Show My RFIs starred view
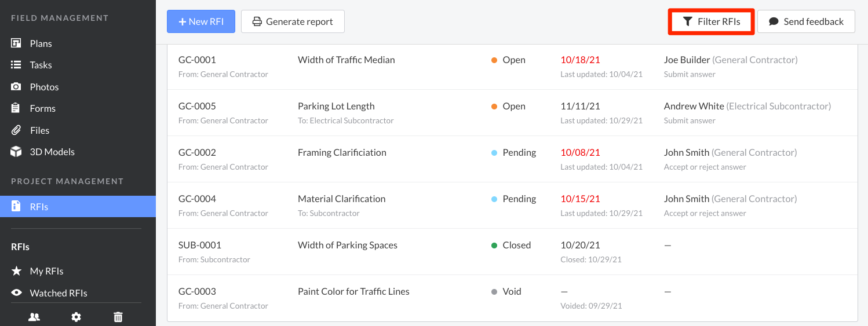This screenshot has width=868, height=326. pos(46,271)
